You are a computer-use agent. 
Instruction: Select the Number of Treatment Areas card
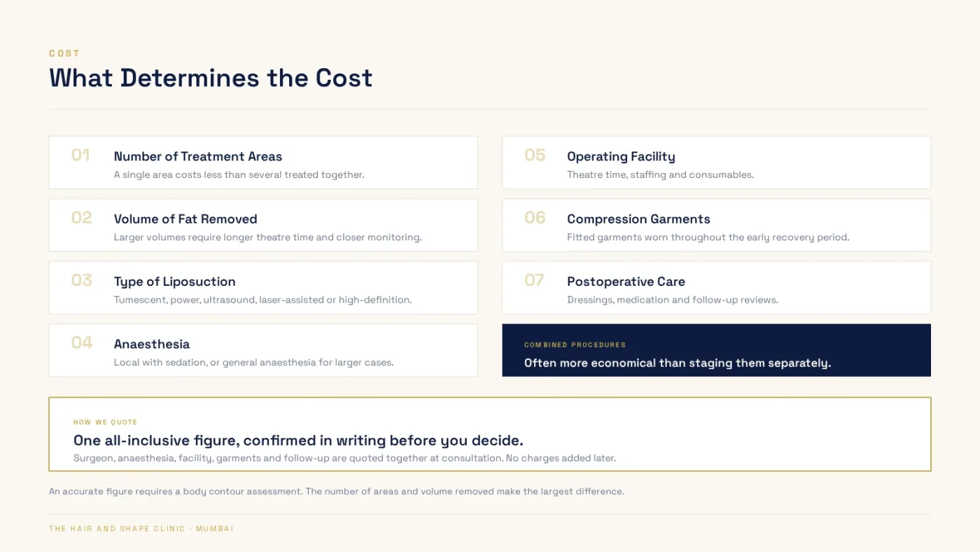[263, 163]
